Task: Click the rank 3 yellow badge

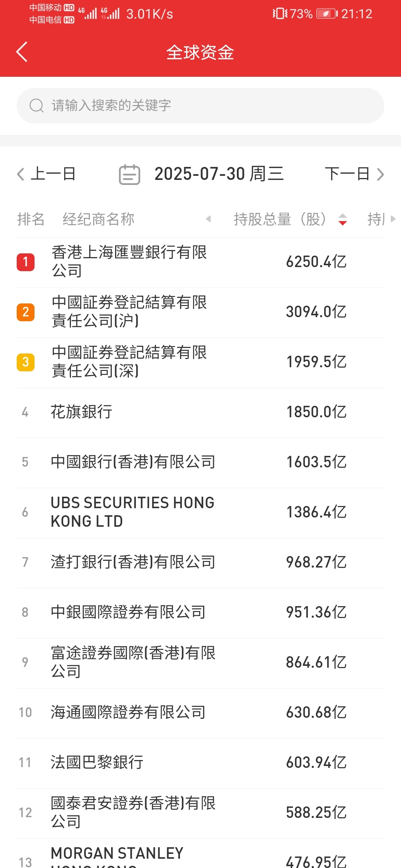Action: pyautogui.click(x=26, y=362)
